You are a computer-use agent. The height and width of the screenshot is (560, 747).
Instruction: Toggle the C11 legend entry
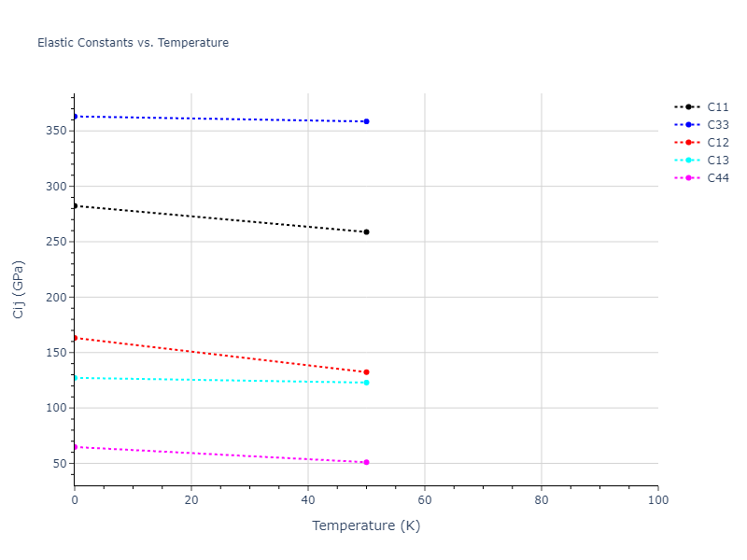tap(717, 107)
